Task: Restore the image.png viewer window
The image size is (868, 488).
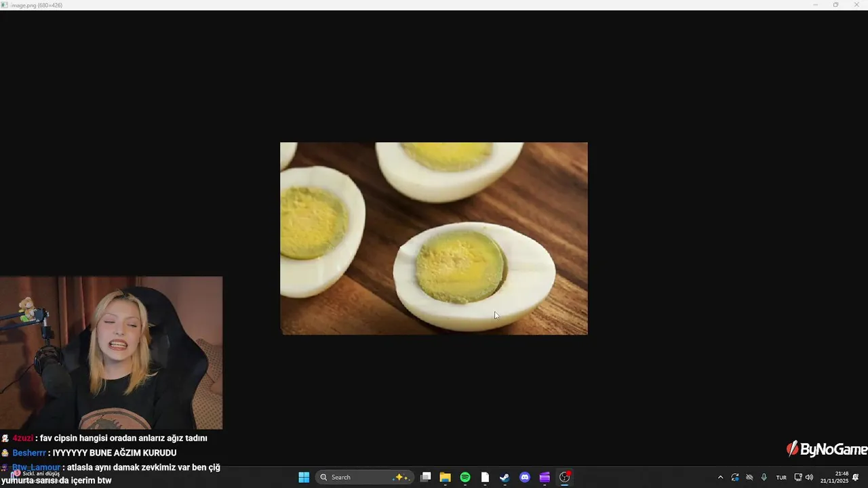Action: 835,5
